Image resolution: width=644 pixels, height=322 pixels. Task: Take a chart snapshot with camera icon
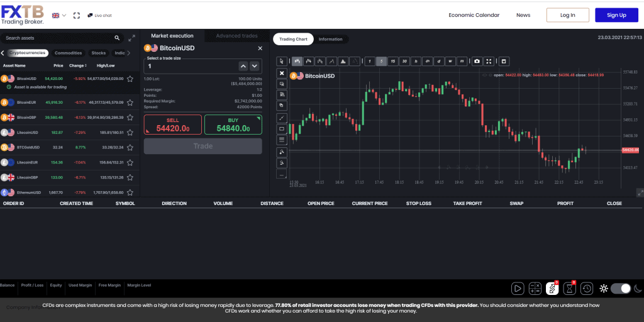[477, 61]
